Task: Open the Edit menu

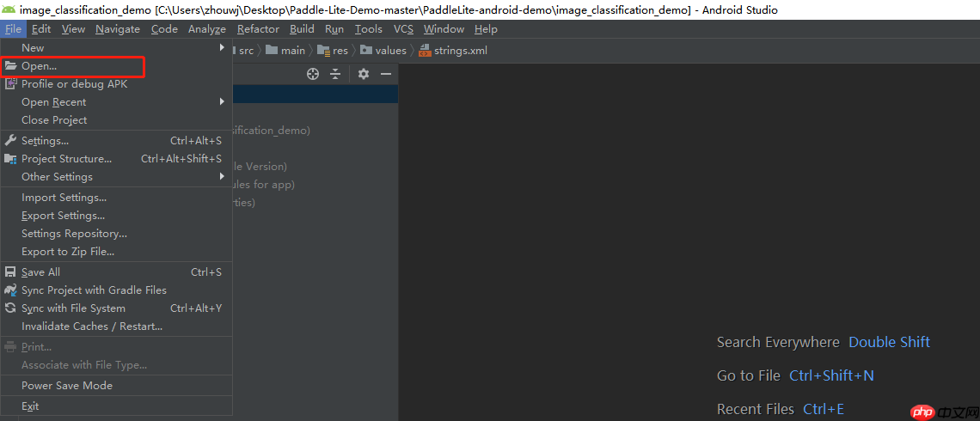Action: coord(41,28)
